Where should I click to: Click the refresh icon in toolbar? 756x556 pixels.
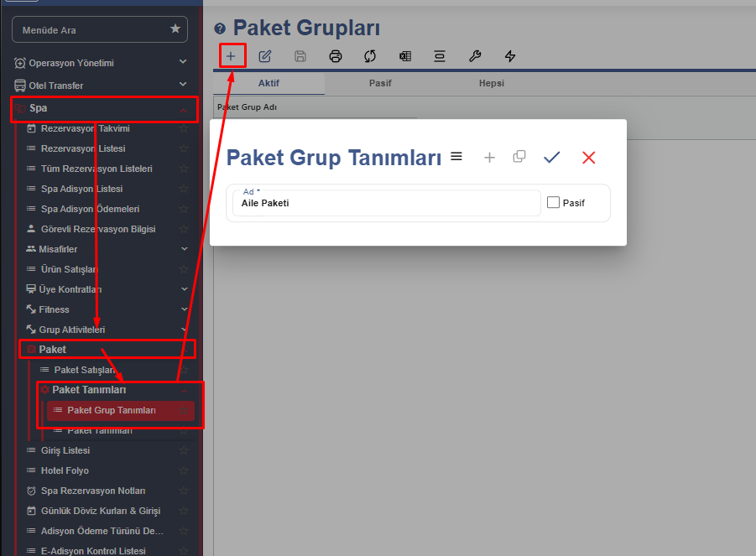coord(370,56)
